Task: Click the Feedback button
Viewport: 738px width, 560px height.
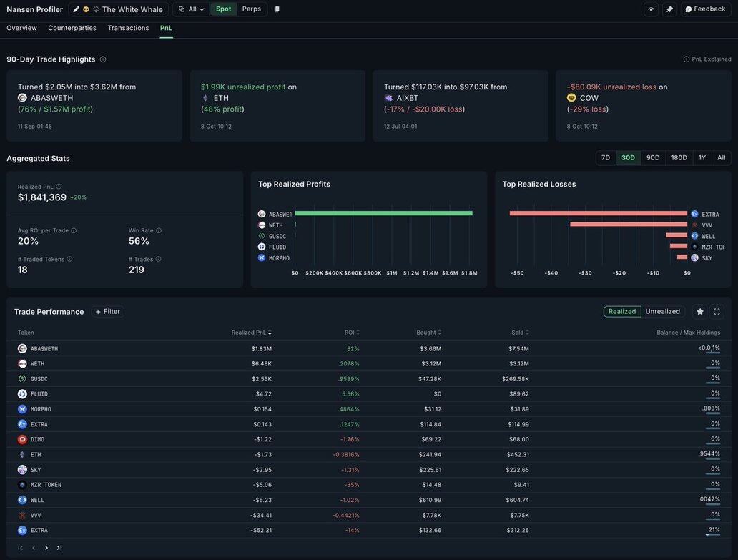Action: (704, 9)
